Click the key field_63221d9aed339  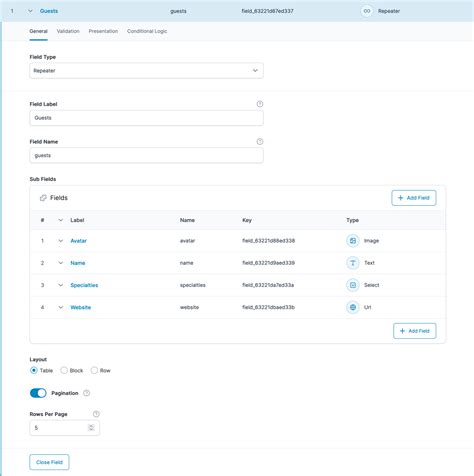tap(268, 263)
